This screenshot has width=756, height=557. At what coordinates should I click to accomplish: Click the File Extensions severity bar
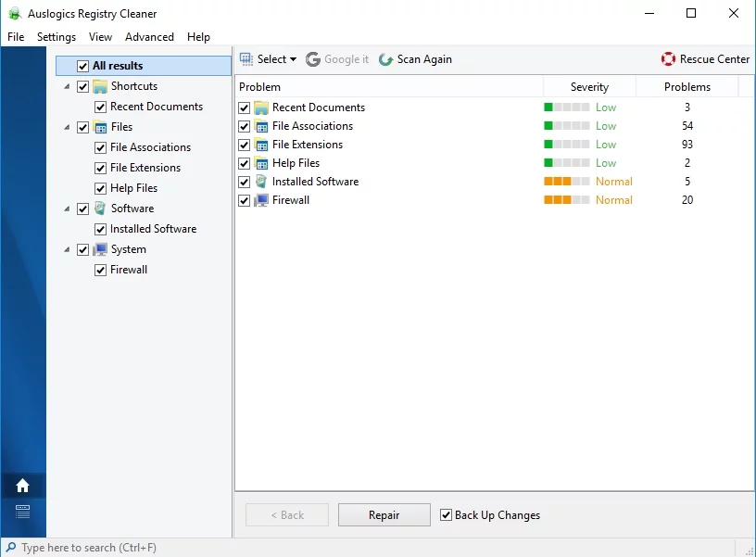click(566, 145)
